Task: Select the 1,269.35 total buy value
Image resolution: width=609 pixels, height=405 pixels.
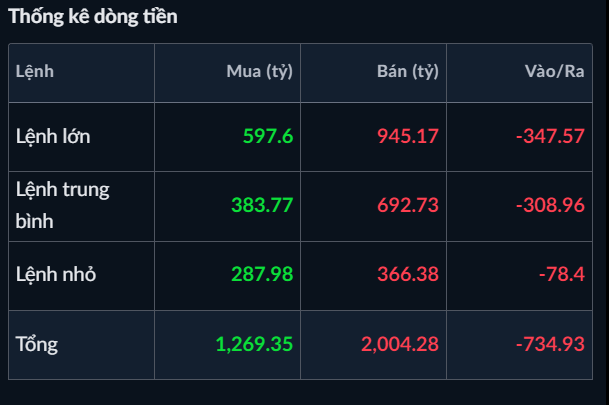Action: point(254,344)
